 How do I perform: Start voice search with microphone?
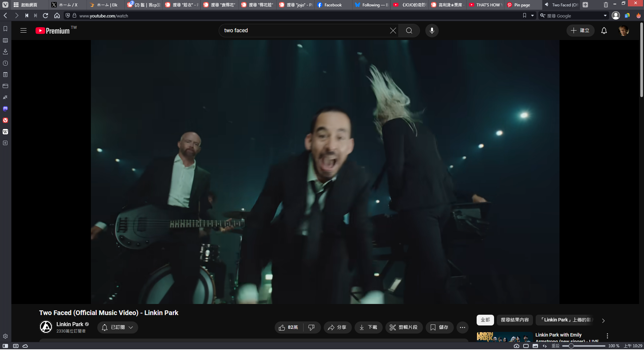click(432, 31)
